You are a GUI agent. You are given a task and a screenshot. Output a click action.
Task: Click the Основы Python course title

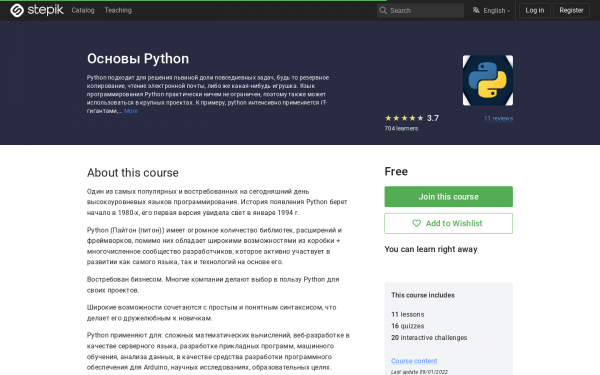click(x=138, y=59)
